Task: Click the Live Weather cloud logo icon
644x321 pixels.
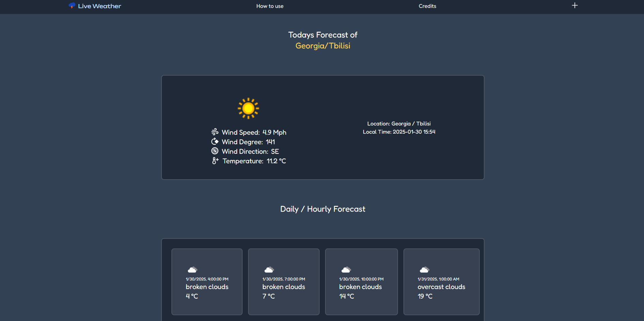Action: (72, 5)
